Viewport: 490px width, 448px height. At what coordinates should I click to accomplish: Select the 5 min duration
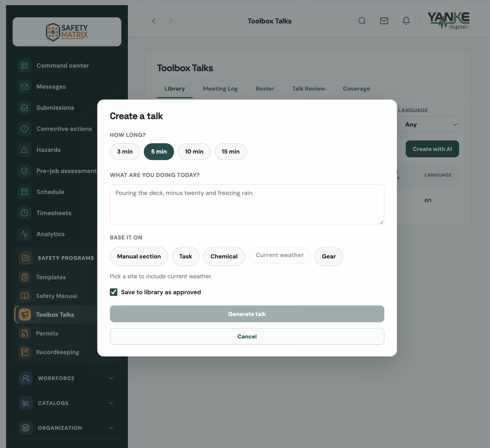pyautogui.click(x=159, y=152)
